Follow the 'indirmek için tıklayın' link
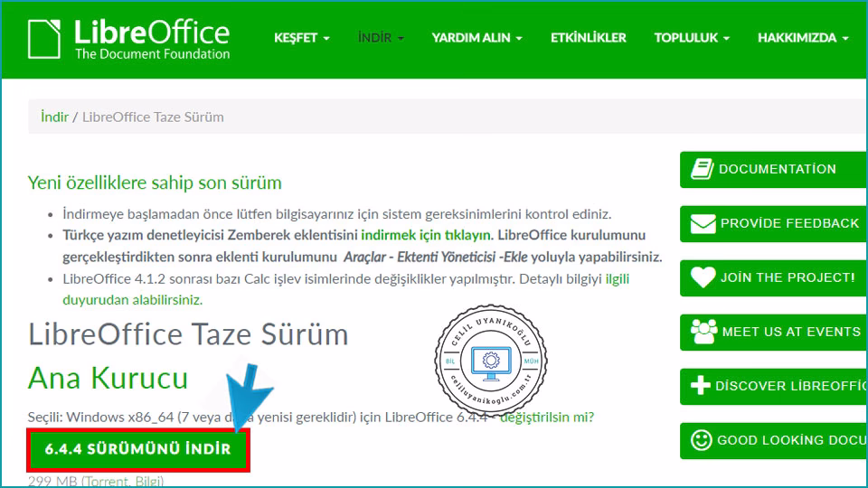This screenshot has height=488, width=868. (x=426, y=235)
